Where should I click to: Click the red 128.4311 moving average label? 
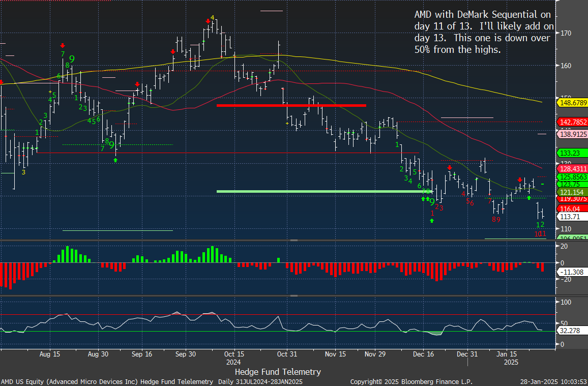573,169
